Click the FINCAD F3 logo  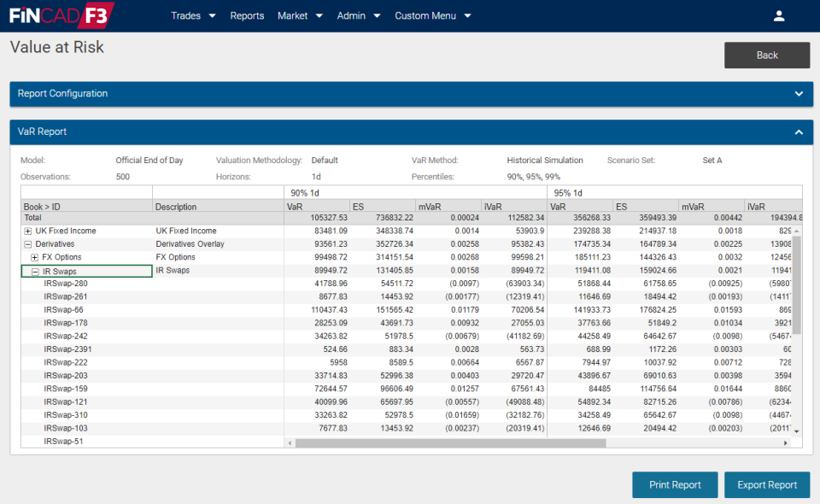click(60, 15)
